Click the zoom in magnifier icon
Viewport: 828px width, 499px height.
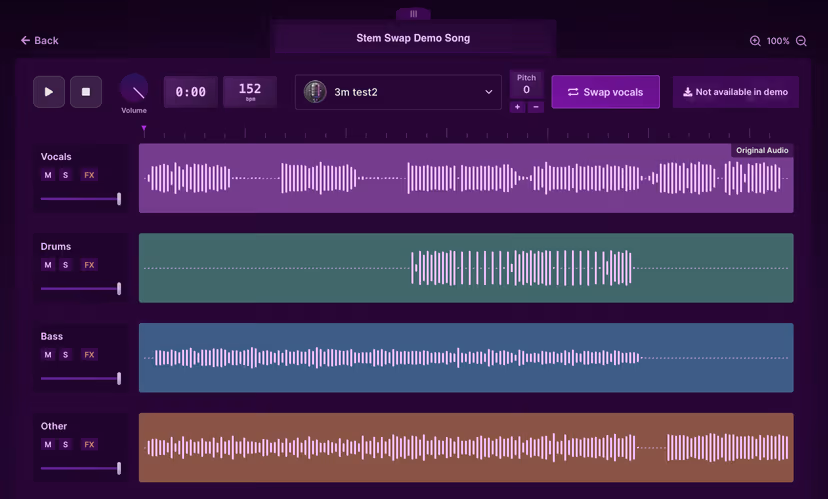[x=755, y=41]
